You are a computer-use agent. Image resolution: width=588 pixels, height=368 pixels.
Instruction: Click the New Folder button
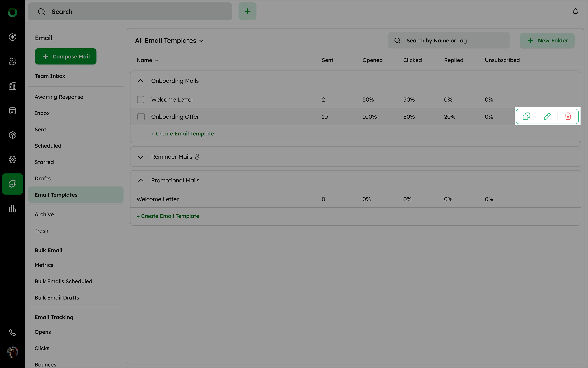pos(547,40)
